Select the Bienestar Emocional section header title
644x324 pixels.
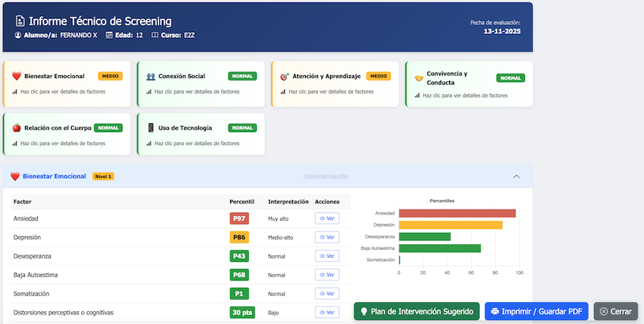click(x=54, y=177)
